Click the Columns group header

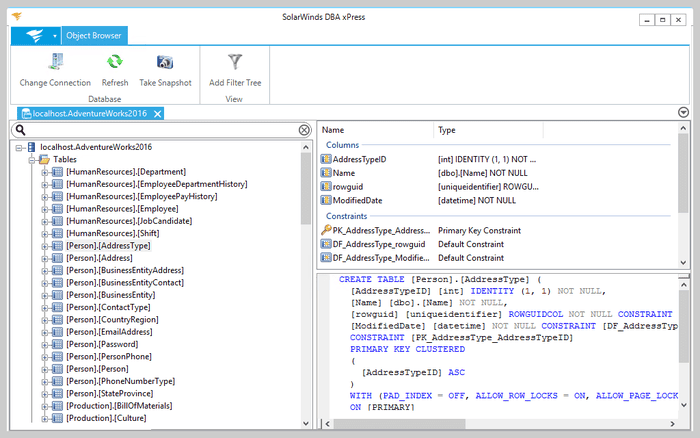click(342, 145)
